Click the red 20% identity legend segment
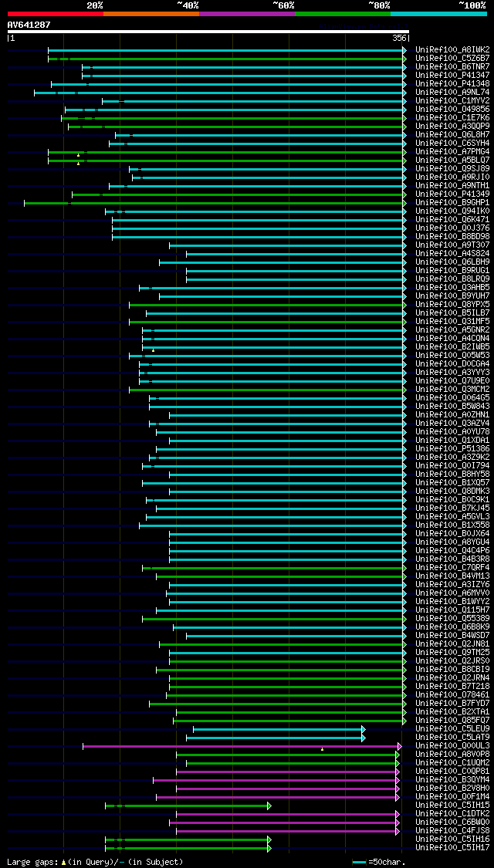 56,13
